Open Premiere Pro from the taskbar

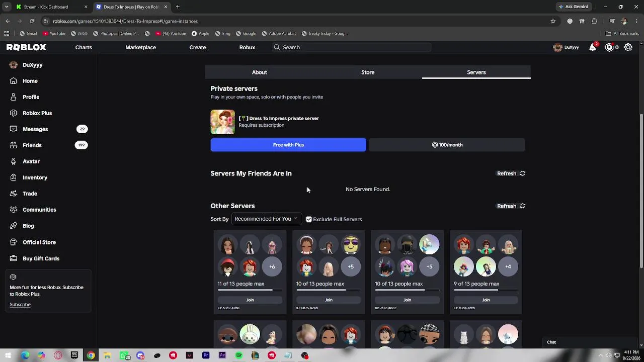(206, 355)
